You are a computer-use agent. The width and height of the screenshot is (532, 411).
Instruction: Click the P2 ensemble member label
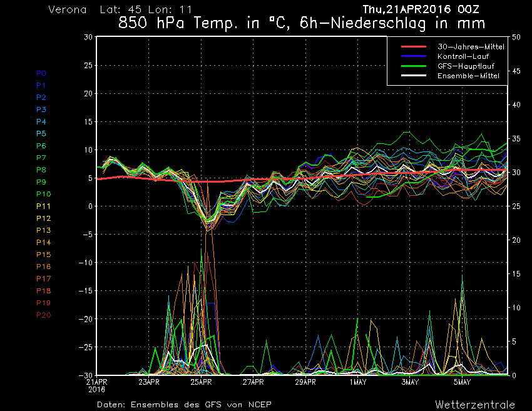41,98
